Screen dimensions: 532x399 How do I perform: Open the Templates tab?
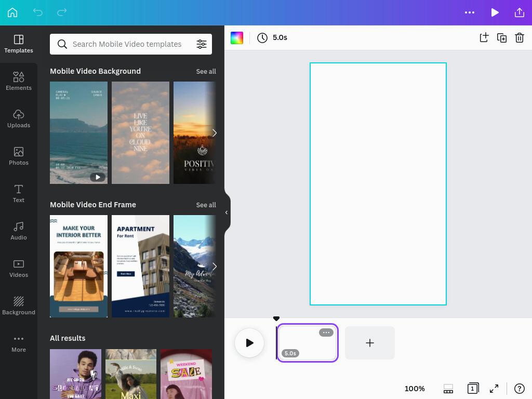[19, 44]
